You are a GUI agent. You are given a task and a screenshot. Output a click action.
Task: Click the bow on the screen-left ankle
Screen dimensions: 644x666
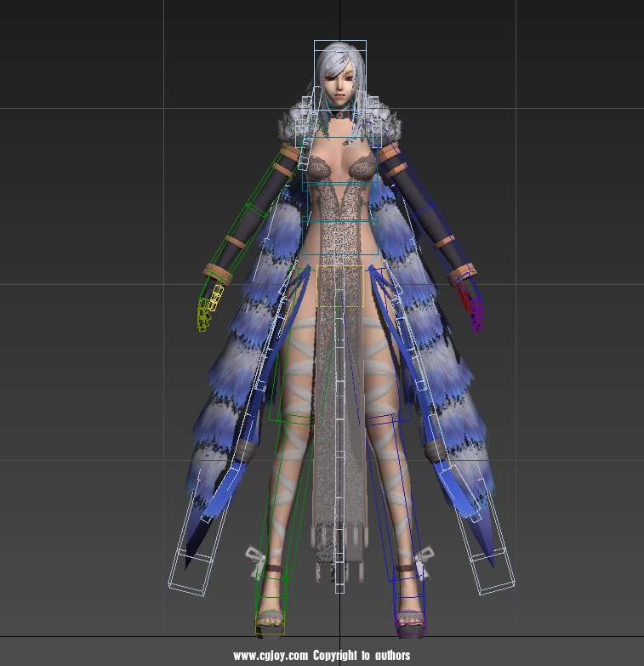(x=256, y=556)
